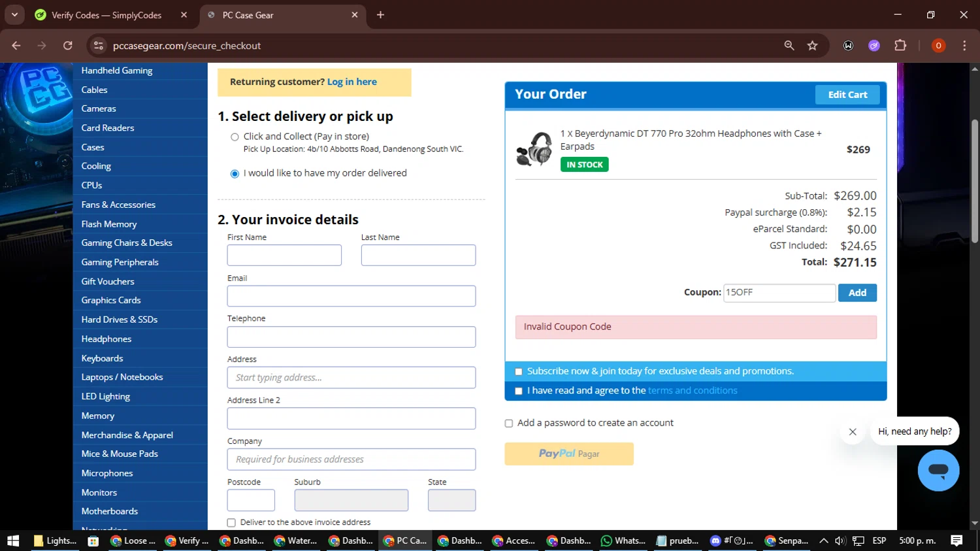This screenshot has height=551, width=980.
Task: Reload the page with the refresh icon
Action: [x=68, y=46]
